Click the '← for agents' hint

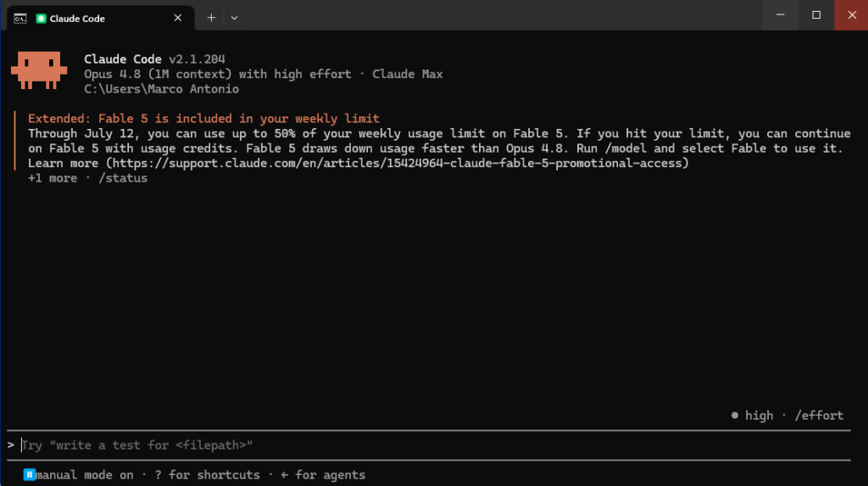coord(323,475)
